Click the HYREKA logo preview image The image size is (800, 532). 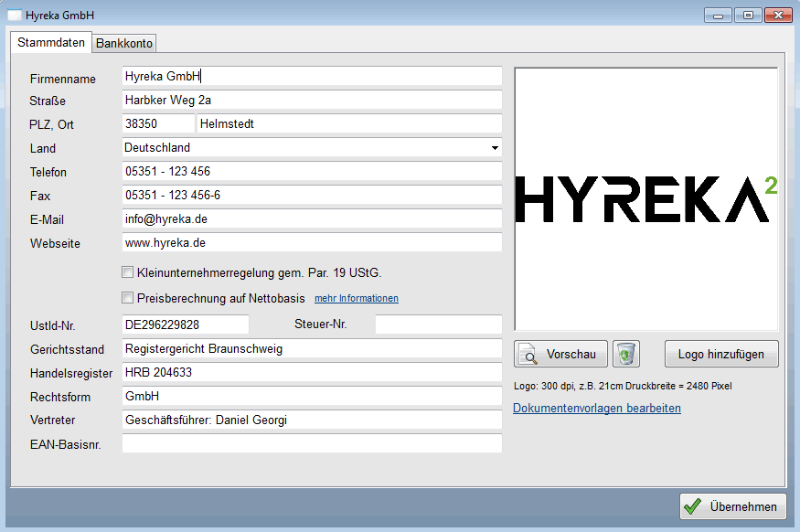[x=645, y=199]
